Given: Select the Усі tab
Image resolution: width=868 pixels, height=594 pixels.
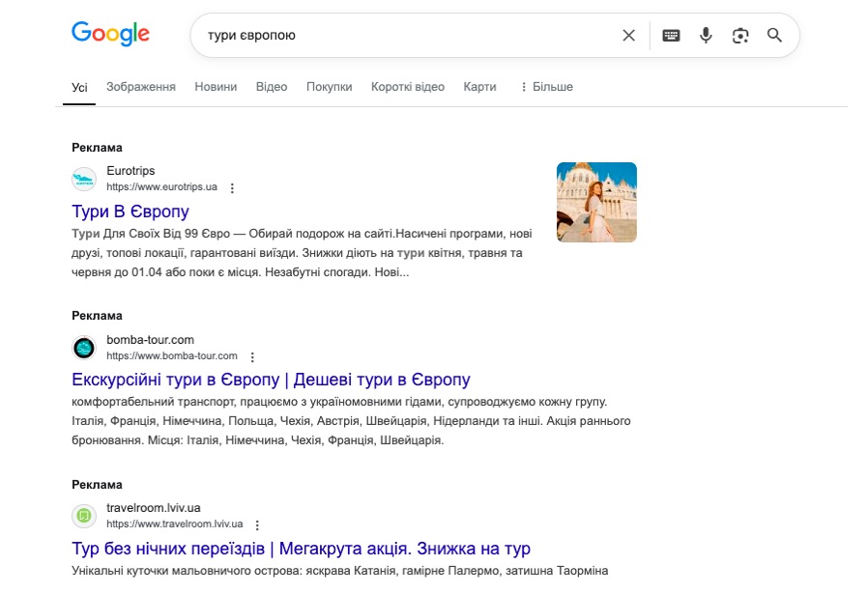Looking at the screenshot, I should 79,87.
